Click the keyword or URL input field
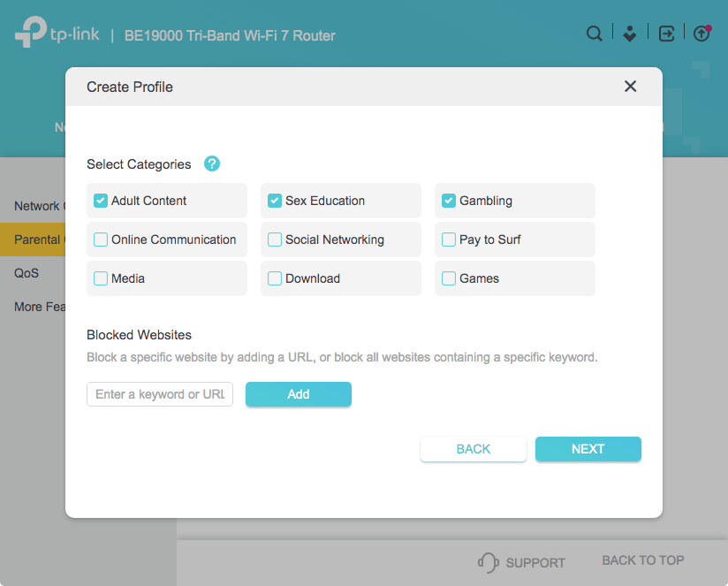Viewport: 728px width, 586px height. [159, 394]
